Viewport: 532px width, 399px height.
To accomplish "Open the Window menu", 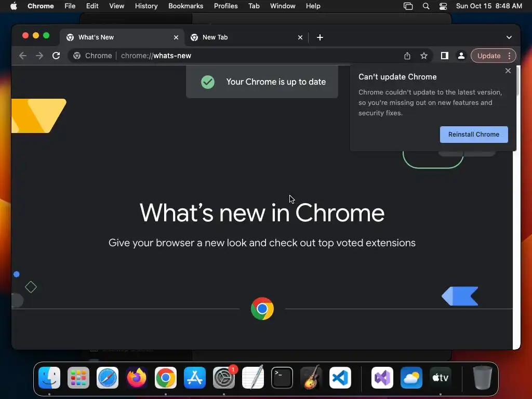I will [x=283, y=6].
